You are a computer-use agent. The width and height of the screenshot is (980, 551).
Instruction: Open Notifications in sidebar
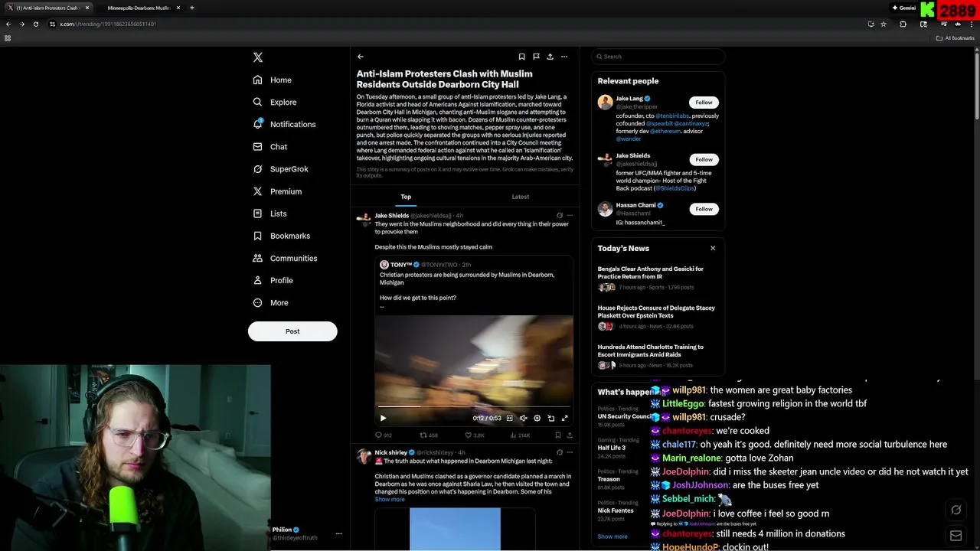pos(284,124)
